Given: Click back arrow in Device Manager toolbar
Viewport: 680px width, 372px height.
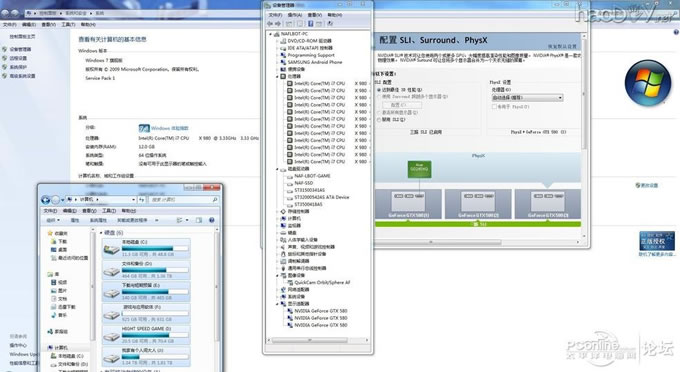Looking at the screenshot, I should pyautogui.click(x=270, y=24).
